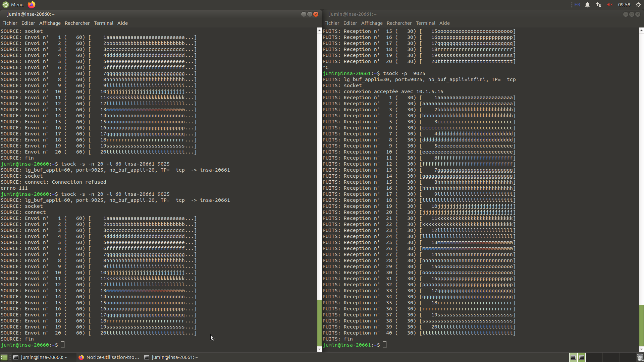Open the Terminal menu in right window
The width and height of the screenshot is (644, 362).
coord(425,23)
